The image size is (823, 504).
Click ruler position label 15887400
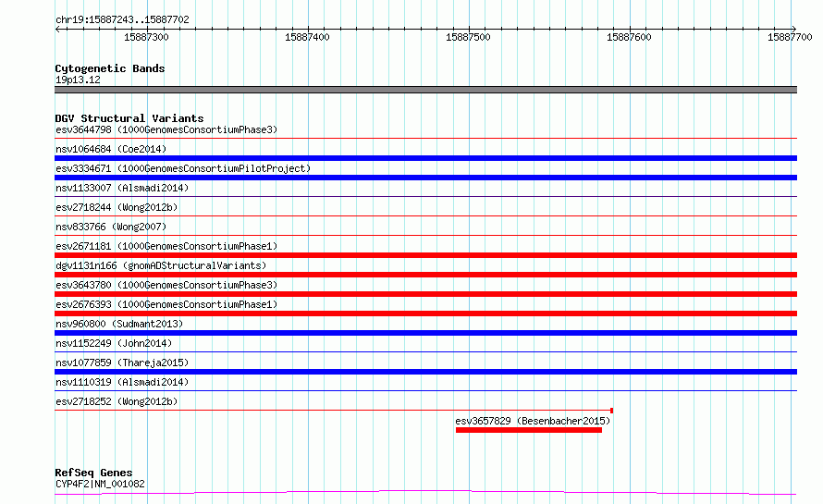click(307, 37)
